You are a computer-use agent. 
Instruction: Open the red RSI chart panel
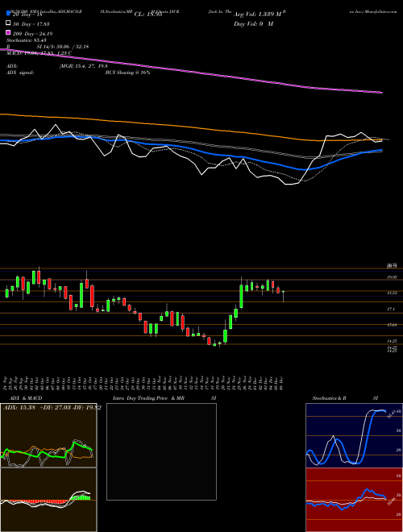354,500
